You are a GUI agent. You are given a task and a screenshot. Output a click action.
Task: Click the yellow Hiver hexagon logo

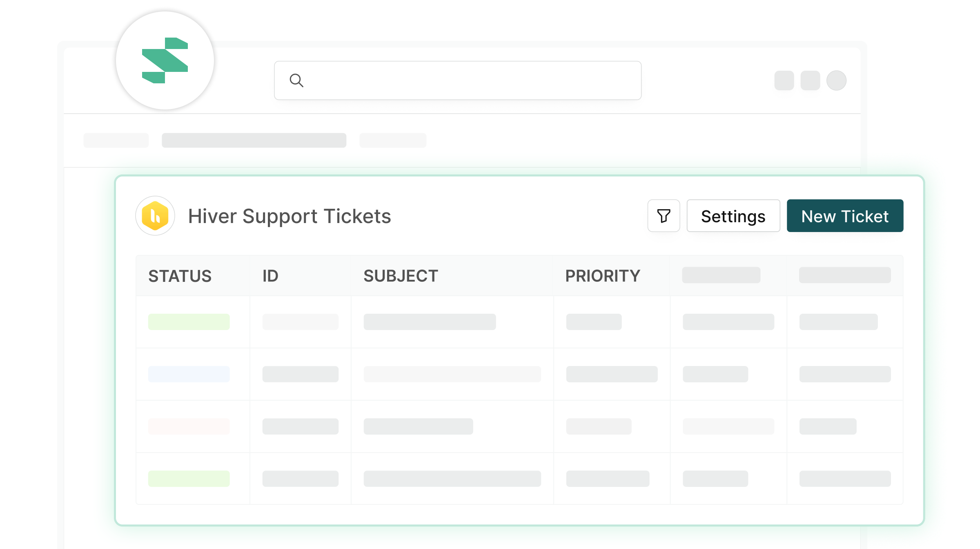coord(155,216)
